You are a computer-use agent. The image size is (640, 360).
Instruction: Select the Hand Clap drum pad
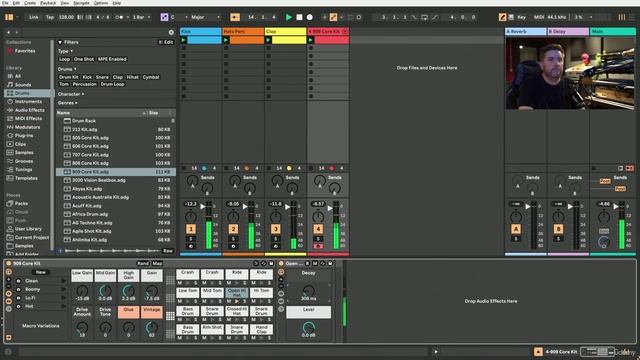tap(261, 329)
